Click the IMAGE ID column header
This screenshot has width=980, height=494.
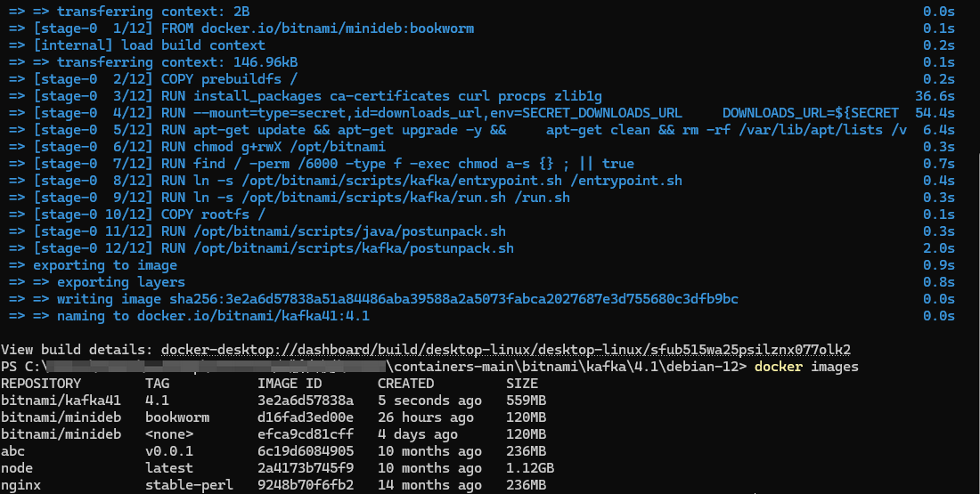point(290,384)
